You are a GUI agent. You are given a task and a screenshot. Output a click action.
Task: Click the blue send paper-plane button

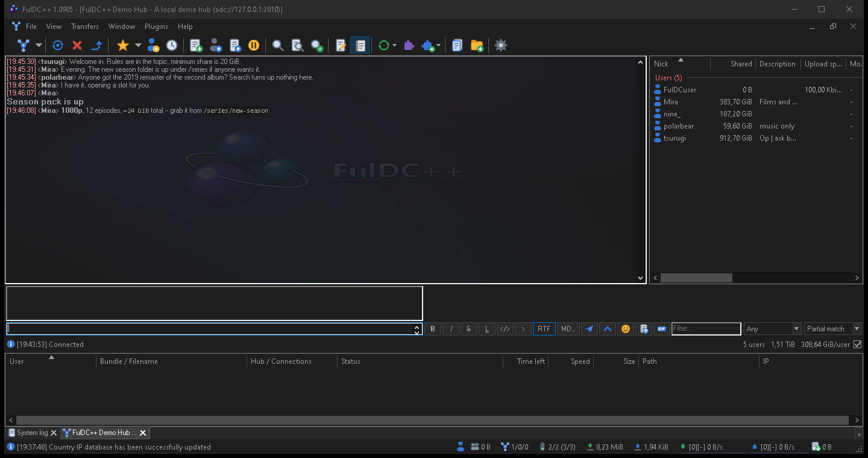coord(590,329)
